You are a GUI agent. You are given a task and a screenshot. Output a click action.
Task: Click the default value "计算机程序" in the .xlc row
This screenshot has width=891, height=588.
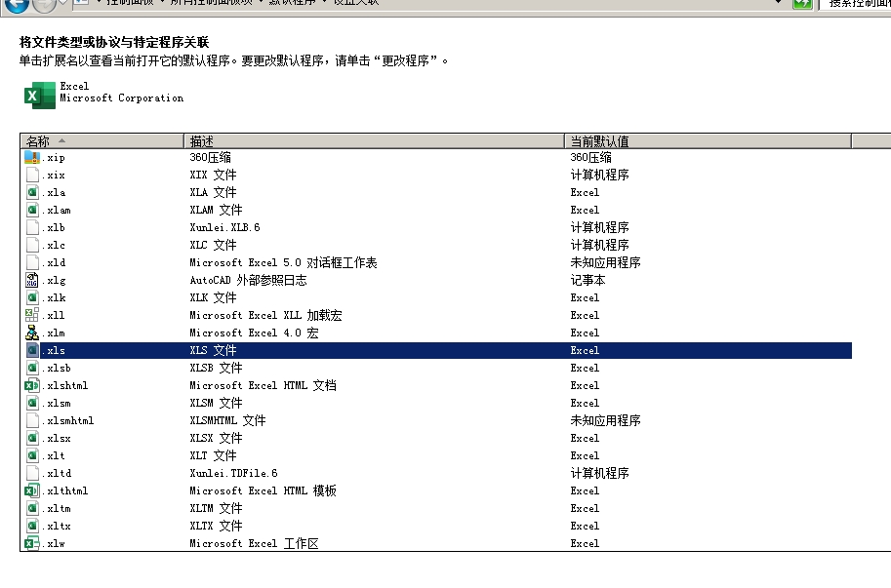[600, 245]
